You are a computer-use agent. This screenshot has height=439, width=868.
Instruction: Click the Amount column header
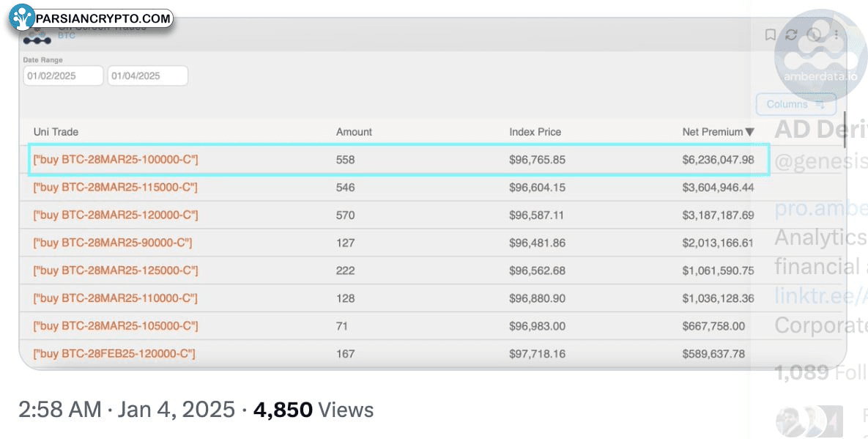click(354, 132)
